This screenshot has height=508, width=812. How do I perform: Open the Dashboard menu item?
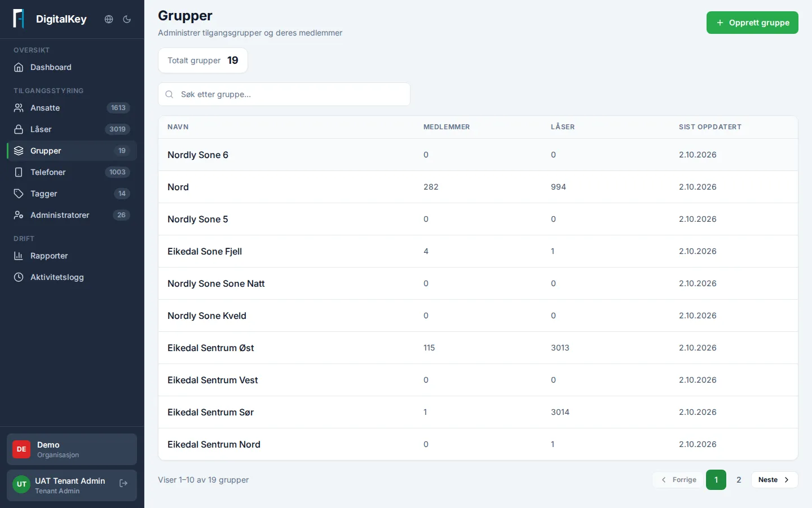coord(72,67)
